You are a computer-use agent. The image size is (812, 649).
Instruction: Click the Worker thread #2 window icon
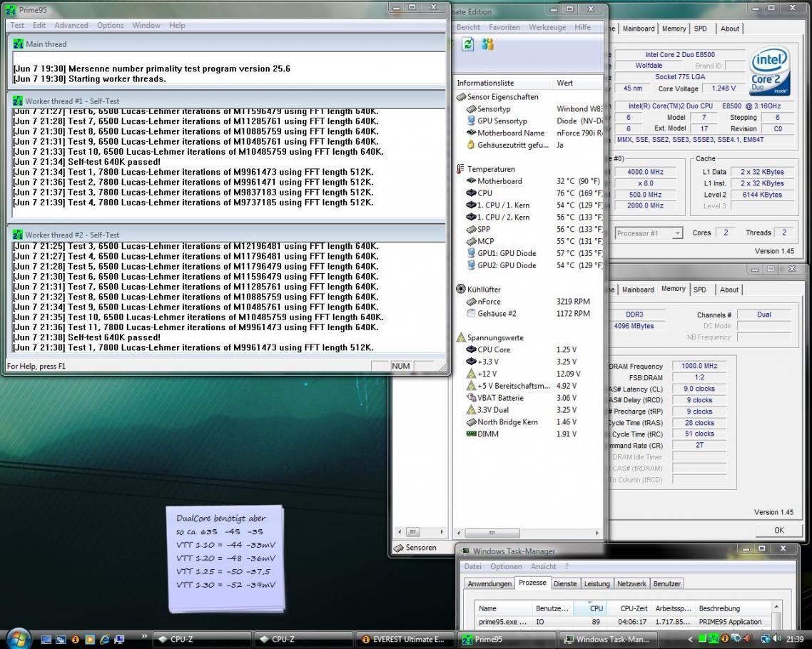[x=18, y=235]
